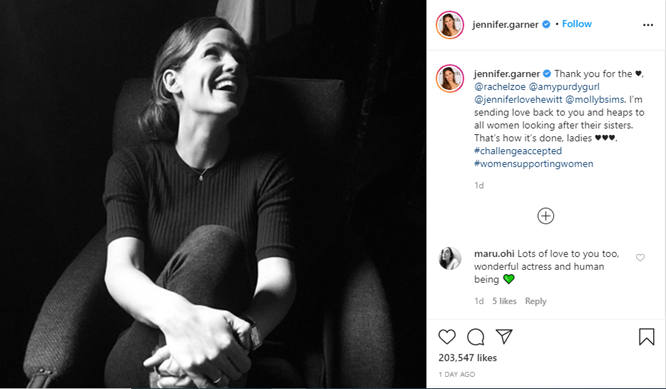Open jennifer.garner profile picture in header

tap(450, 25)
